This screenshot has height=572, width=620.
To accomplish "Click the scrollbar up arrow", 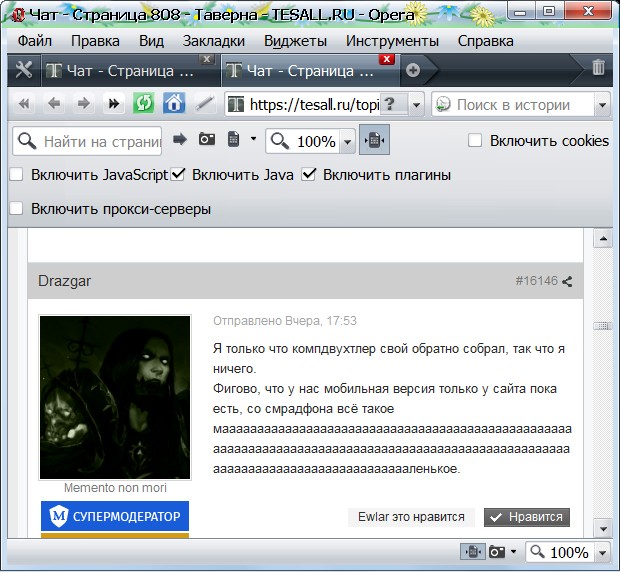I will coord(603,238).
